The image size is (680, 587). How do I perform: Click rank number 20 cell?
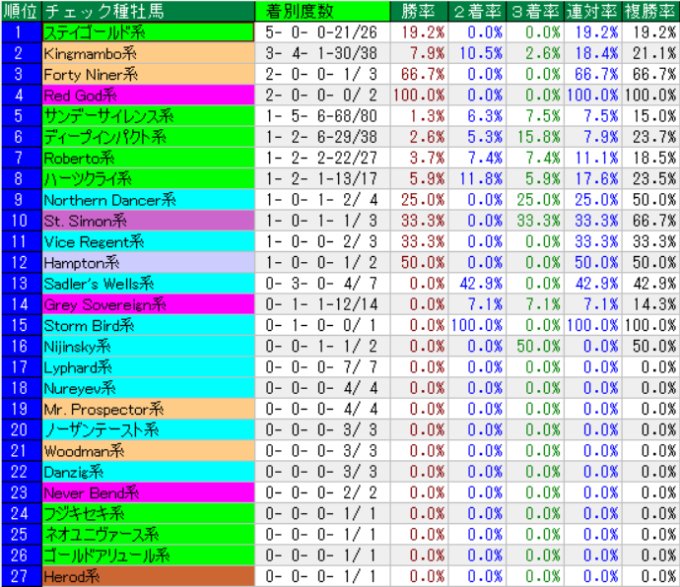(x=21, y=430)
